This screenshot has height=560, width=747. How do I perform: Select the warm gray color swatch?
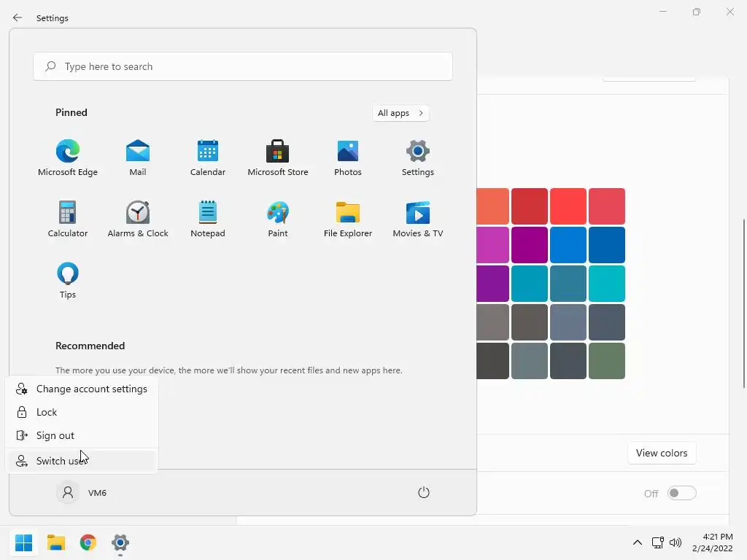coord(492,322)
